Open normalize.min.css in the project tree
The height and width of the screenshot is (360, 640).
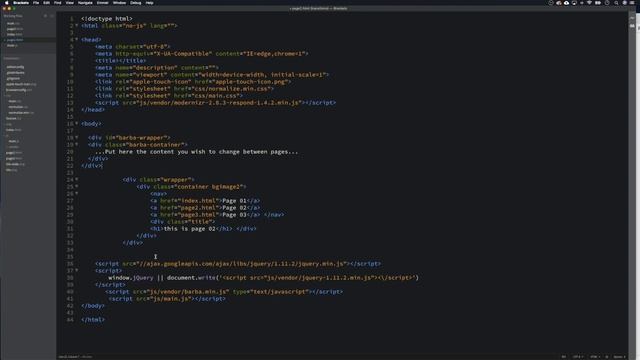[x=21, y=113]
